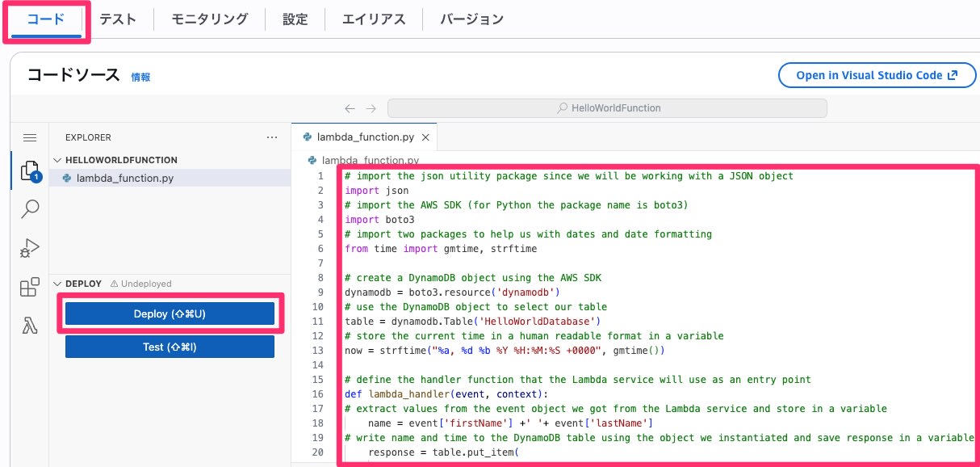Screen dimensions: 980x467
Task: Go back with the left arrow
Action: (350, 108)
